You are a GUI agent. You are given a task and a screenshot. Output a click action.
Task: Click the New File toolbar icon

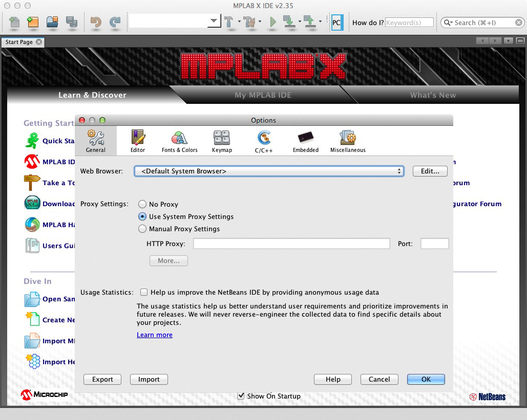pos(14,22)
